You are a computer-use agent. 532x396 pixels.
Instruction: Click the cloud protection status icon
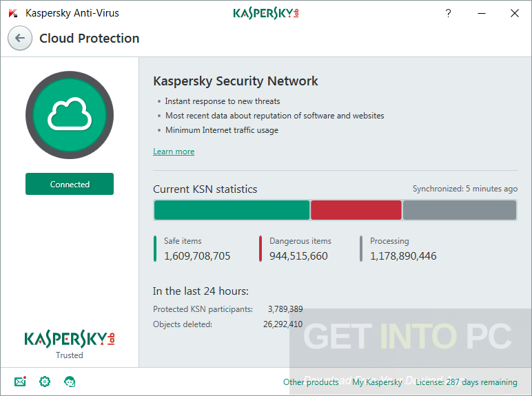(70, 115)
